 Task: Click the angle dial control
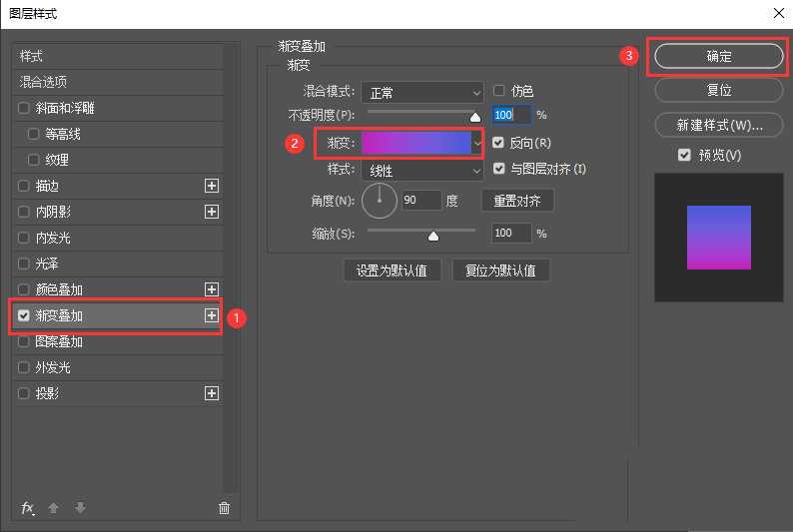click(x=380, y=201)
